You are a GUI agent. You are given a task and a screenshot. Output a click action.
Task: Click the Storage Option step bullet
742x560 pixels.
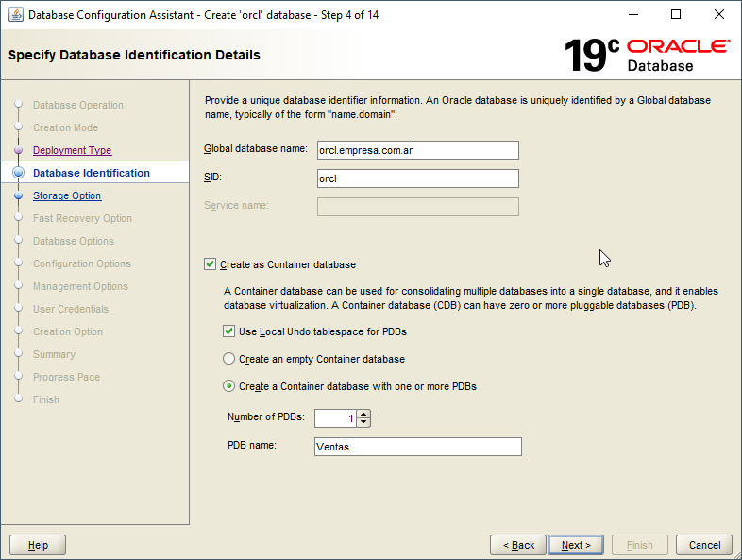pos(18,195)
